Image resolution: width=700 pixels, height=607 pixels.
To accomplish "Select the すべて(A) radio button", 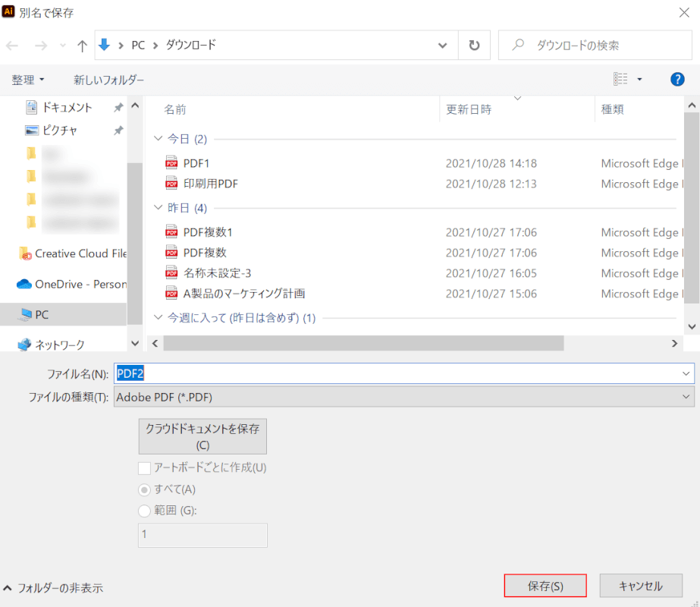I will pyautogui.click(x=144, y=490).
